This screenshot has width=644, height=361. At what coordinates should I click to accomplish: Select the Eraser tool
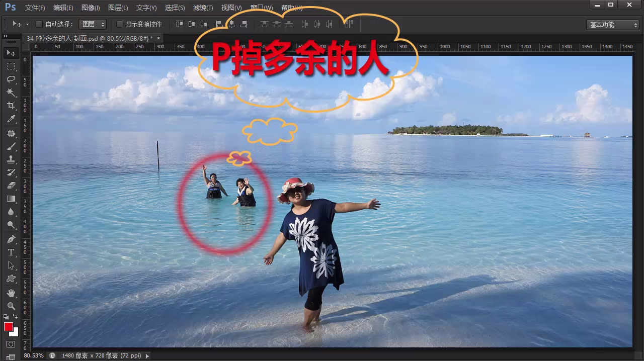11,186
